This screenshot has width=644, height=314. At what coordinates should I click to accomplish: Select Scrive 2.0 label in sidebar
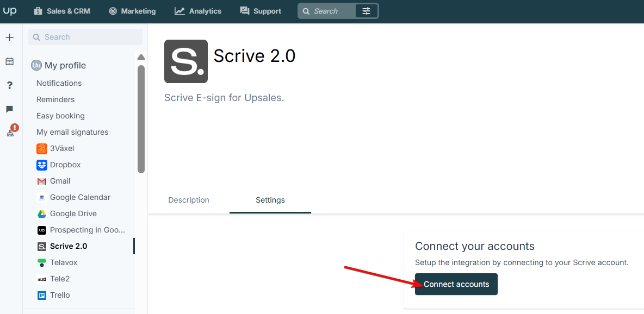[69, 246]
